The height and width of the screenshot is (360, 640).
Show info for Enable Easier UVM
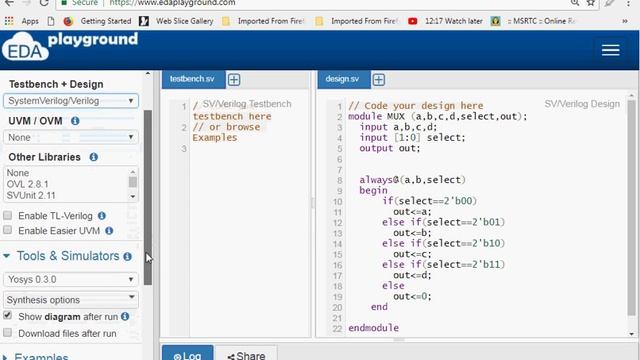click(x=109, y=231)
